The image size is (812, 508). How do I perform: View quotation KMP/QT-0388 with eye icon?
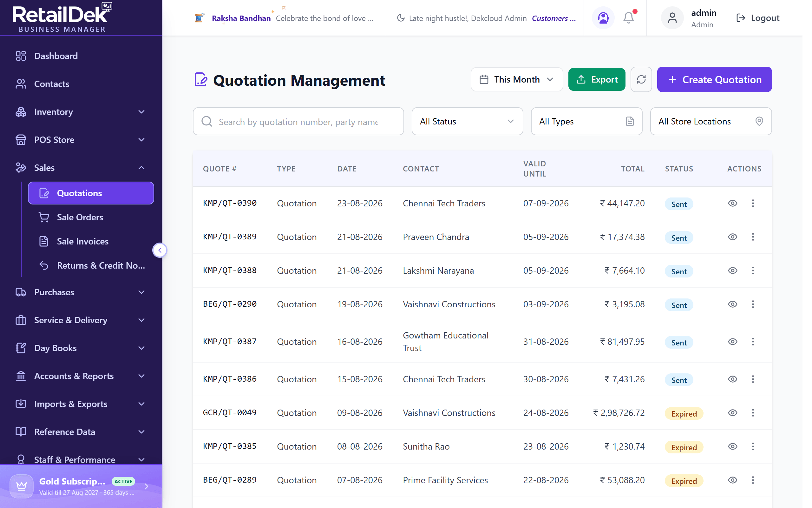[732, 271]
